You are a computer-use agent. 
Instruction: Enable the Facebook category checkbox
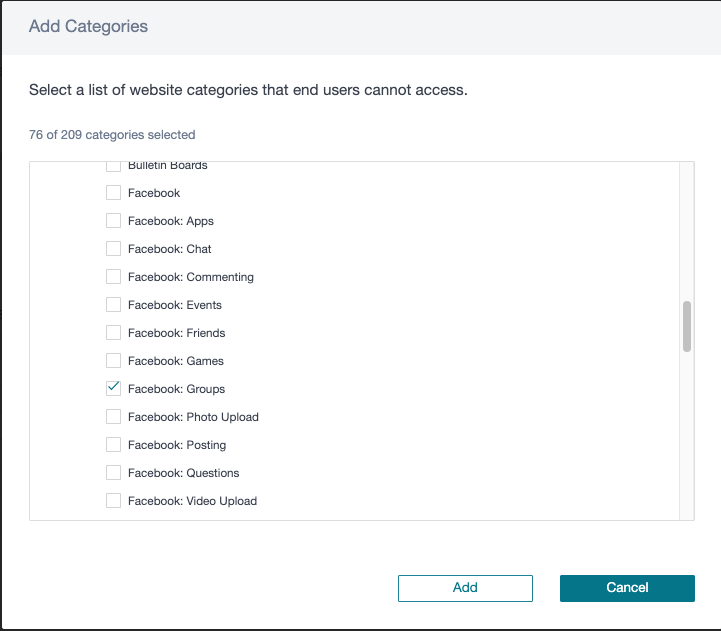tap(114, 193)
